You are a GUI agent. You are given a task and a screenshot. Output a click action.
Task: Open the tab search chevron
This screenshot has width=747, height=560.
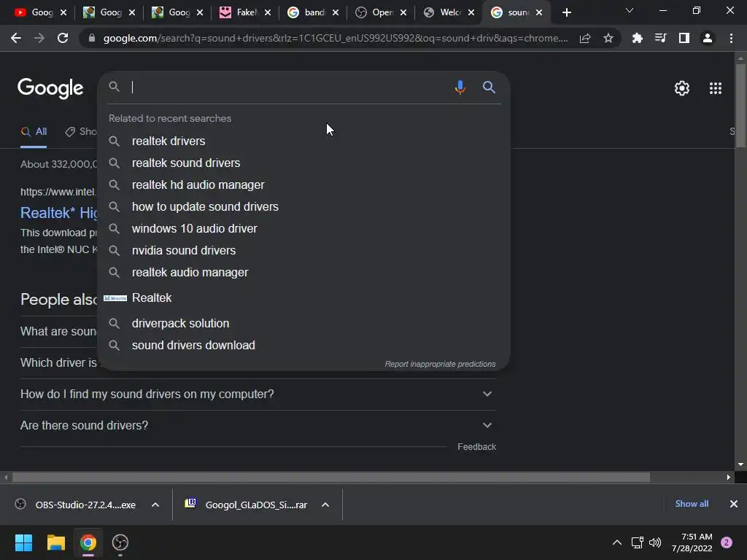point(630,10)
